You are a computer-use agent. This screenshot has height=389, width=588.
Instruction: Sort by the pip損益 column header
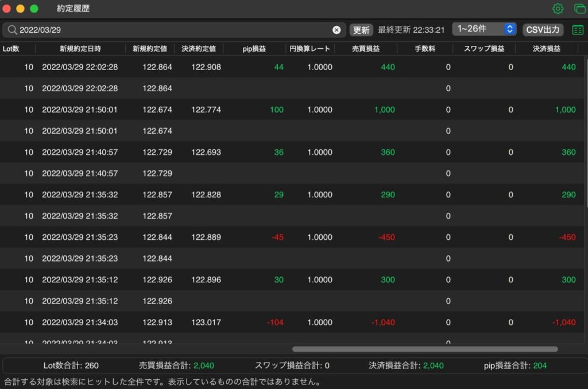click(x=254, y=49)
